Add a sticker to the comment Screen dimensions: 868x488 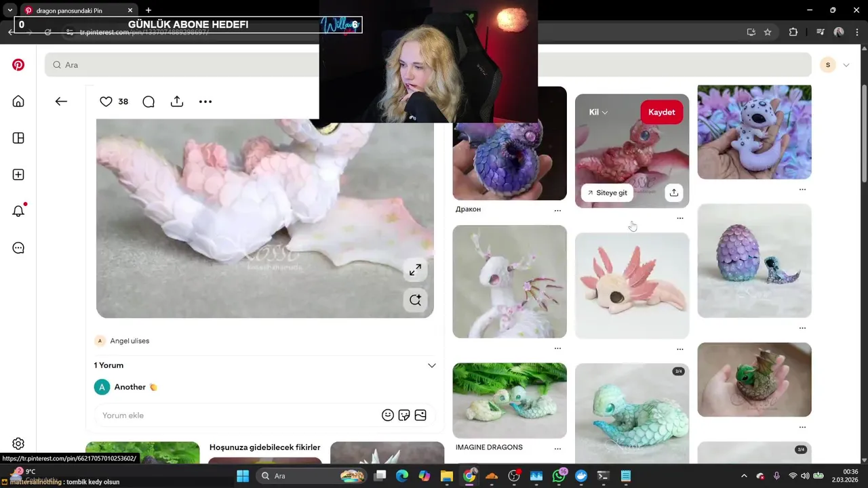(x=404, y=415)
